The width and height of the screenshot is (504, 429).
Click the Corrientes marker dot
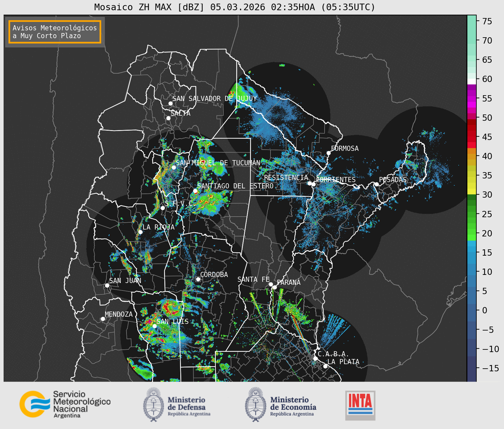[313, 184]
